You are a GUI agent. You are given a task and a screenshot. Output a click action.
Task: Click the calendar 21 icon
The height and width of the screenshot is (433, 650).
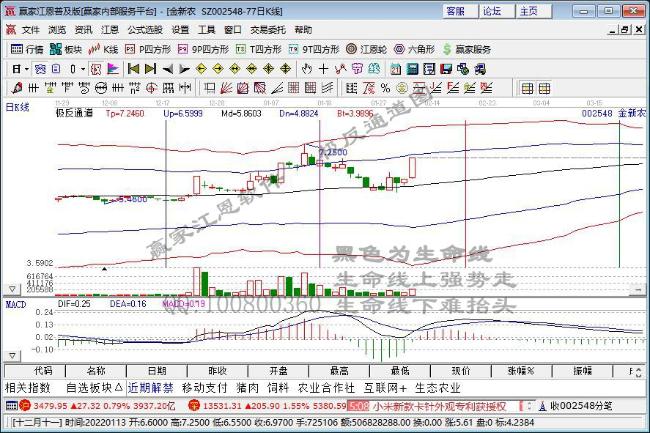click(395, 69)
